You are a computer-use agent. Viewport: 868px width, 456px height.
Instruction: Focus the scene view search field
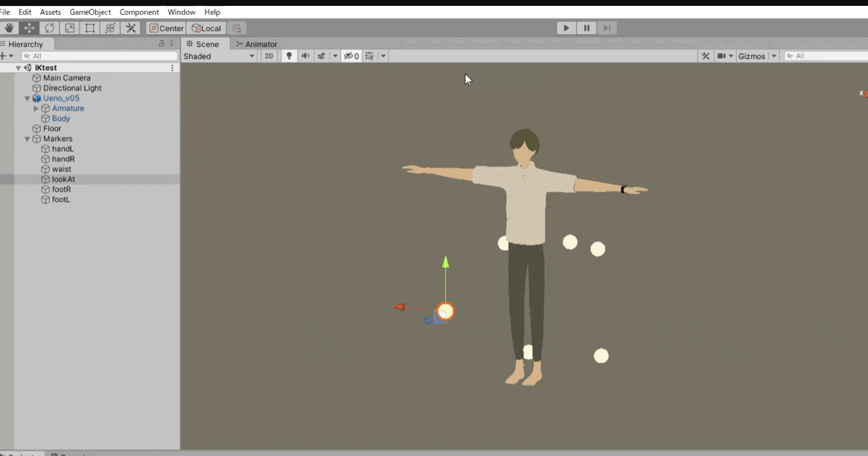[x=826, y=56]
